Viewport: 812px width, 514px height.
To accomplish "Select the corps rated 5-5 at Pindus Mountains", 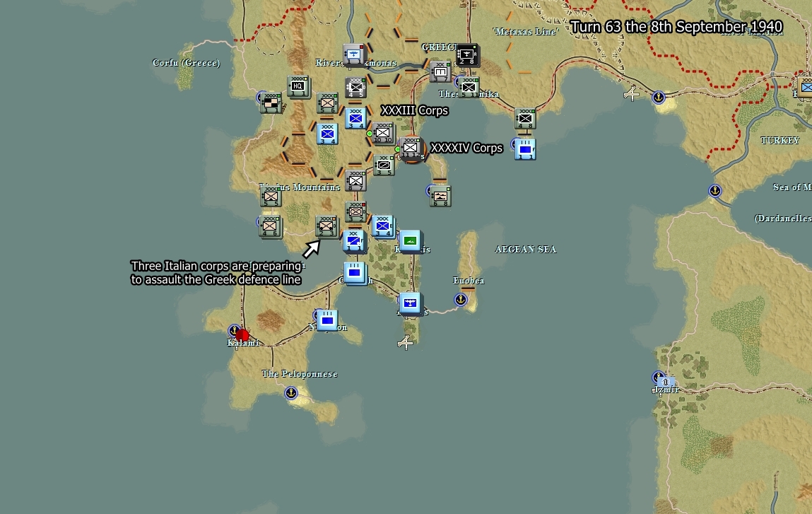I will (x=271, y=197).
